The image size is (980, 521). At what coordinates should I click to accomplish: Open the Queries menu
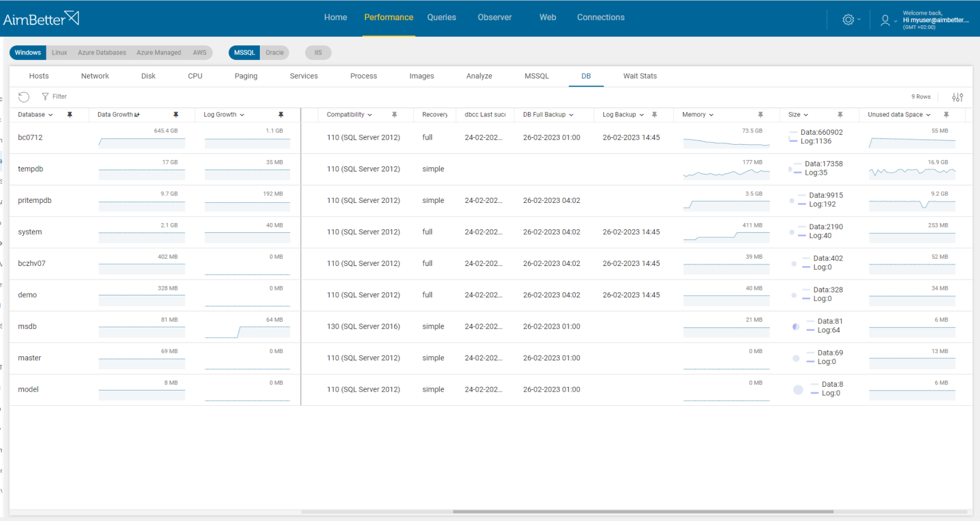point(442,18)
